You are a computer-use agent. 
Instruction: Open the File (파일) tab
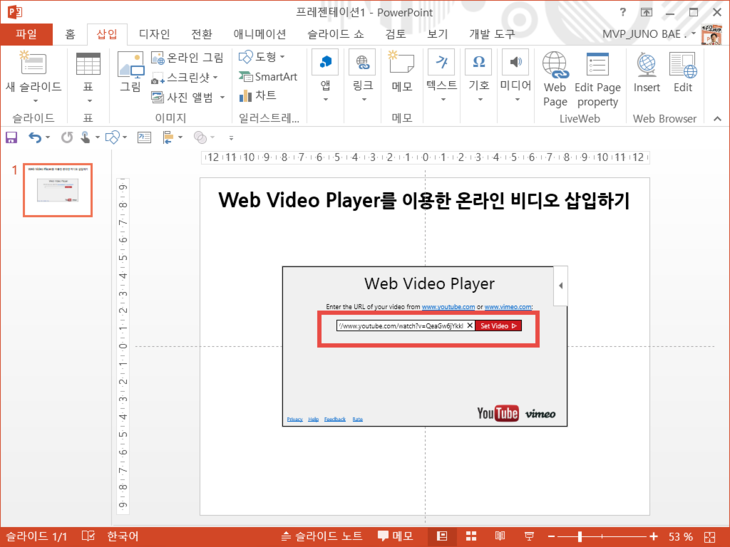(26, 34)
